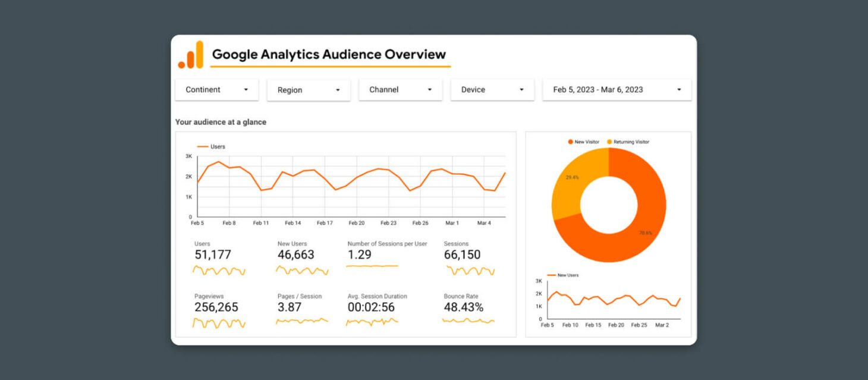The width and height of the screenshot is (868, 380).
Task: Click the Bounce Rate sparkline
Action: click(467, 321)
